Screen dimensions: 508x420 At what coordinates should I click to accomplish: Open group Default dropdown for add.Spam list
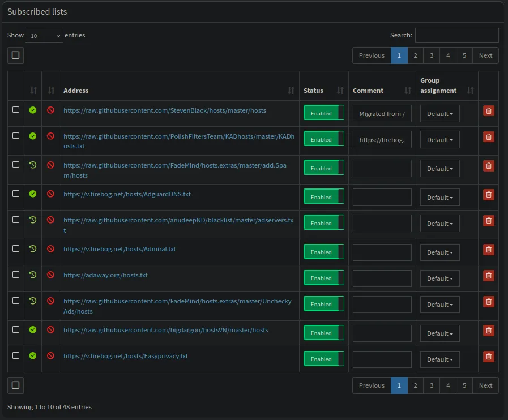point(439,168)
